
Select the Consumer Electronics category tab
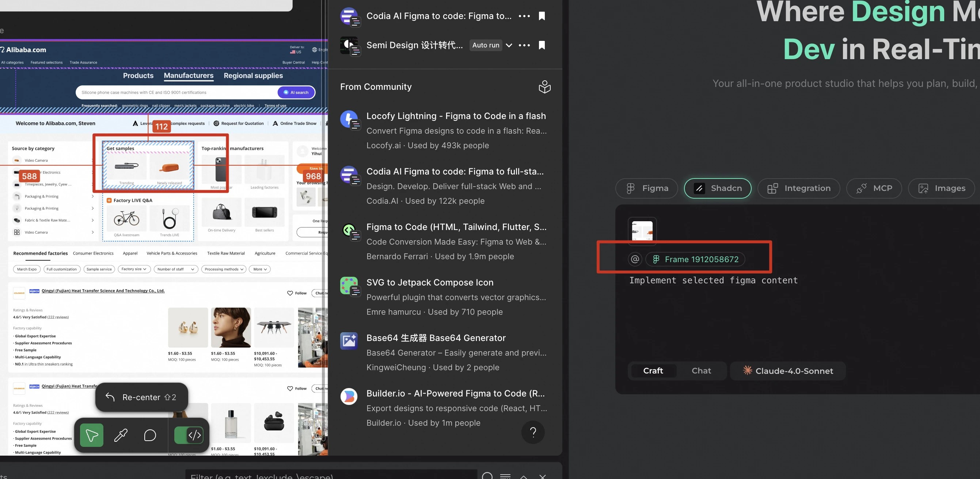click(x=93, y=253)
